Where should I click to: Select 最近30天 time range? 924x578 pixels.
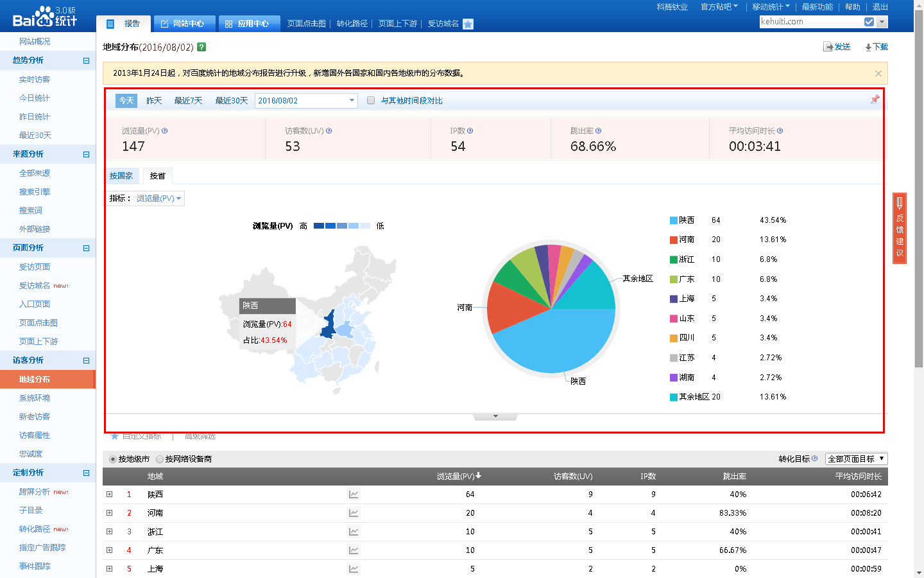coord(232,101)
